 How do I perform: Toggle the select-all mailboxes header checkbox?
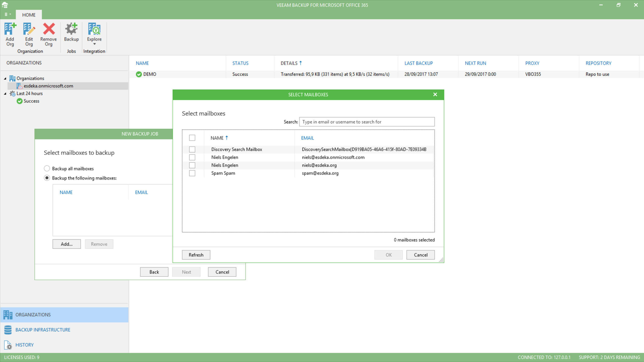[x=192, y=138]
